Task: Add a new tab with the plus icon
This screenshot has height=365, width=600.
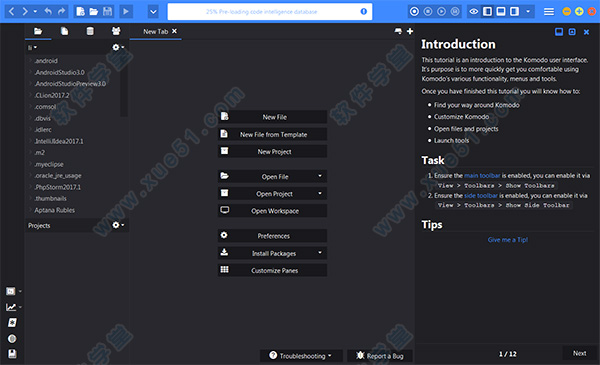Action: [410, 31]
